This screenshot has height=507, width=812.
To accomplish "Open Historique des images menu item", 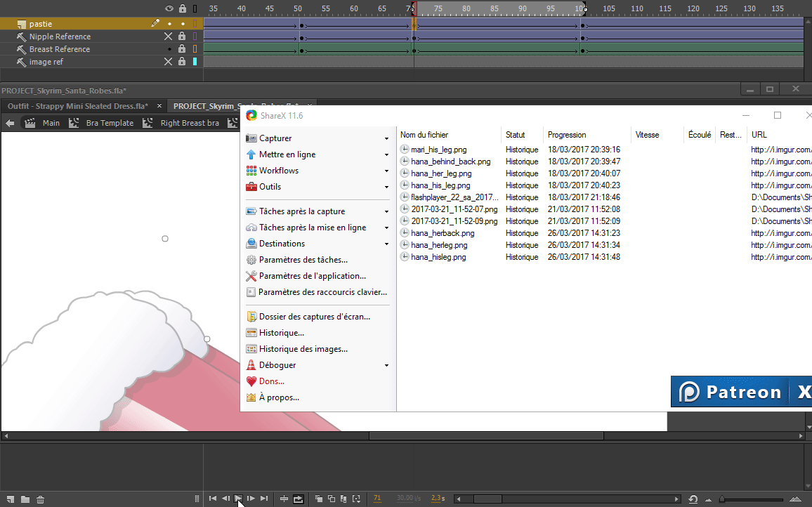I will pyautogui.click(x=303, y=349).
